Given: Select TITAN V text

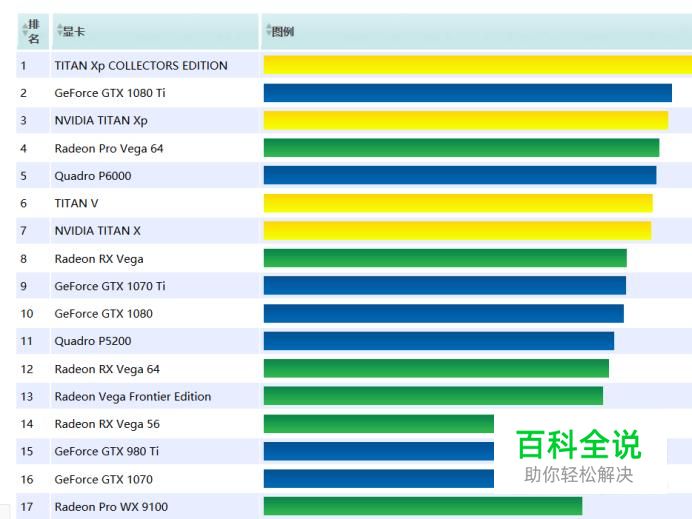Looking at the screenshot, I should 76,203.
